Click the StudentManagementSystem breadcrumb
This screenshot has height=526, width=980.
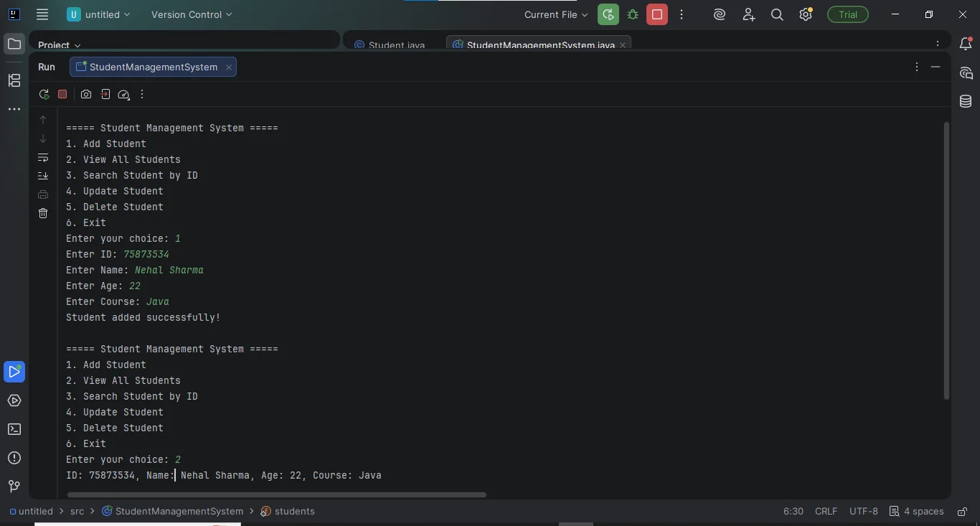[x=173, y=511]
